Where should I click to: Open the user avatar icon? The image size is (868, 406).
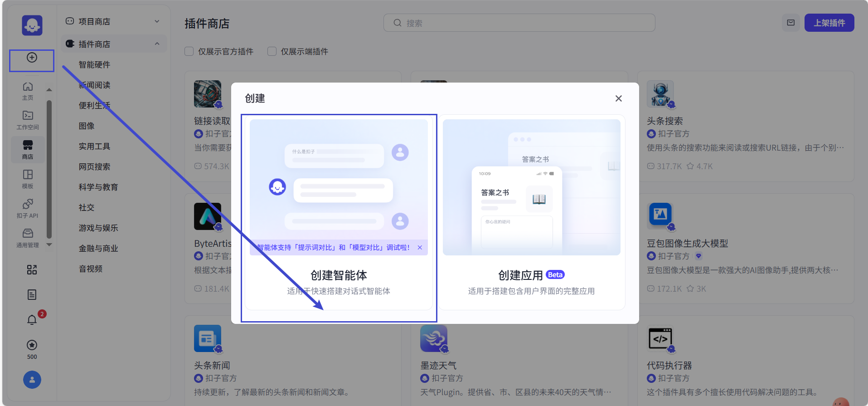[x=32, y=380]
